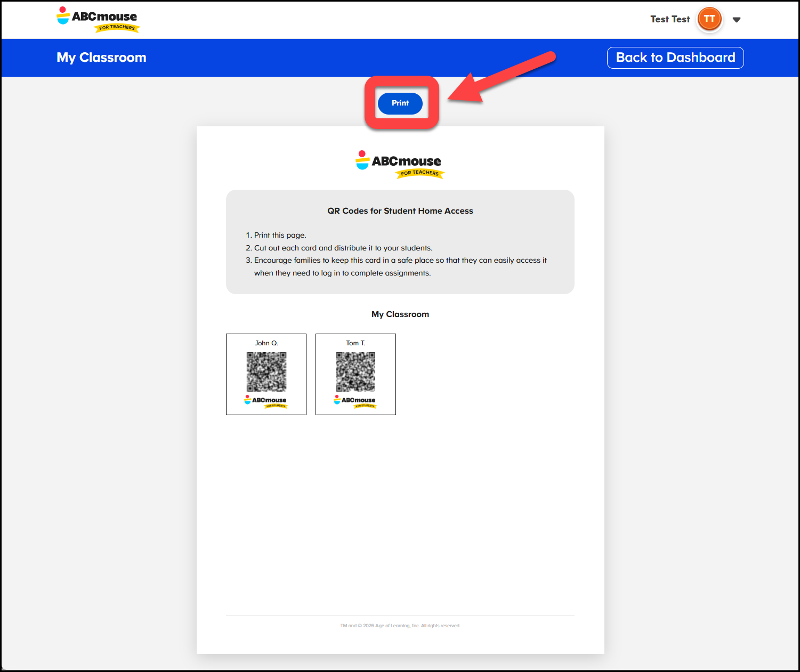Select John Q.'s QR code image
This screenshot has width=800, height=672.
pos(266,371)
